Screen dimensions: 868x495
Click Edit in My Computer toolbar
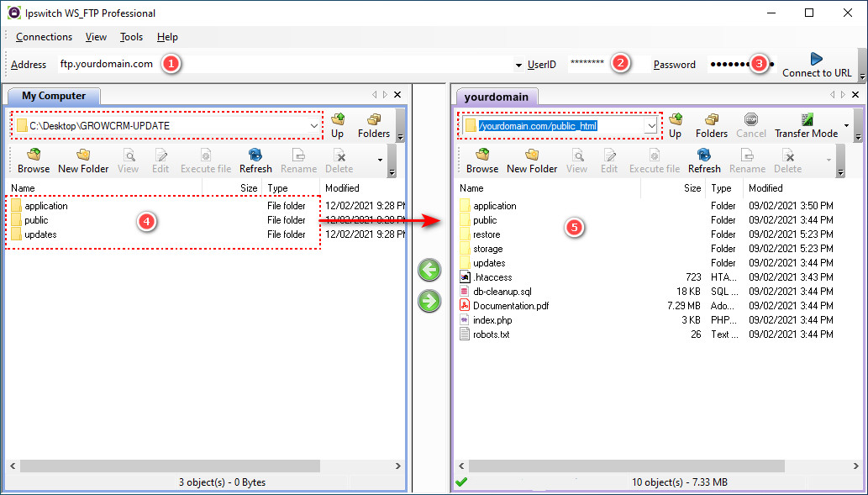coord(160,161)
